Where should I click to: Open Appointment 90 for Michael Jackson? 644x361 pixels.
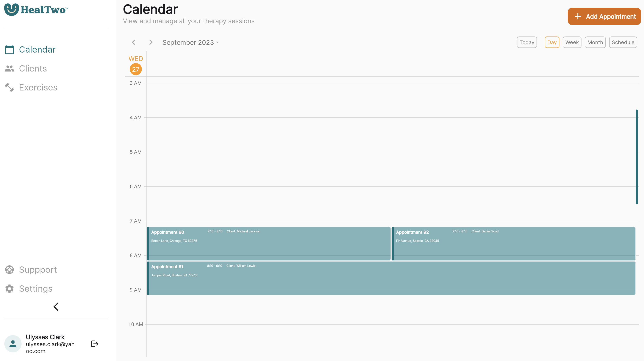268,243
